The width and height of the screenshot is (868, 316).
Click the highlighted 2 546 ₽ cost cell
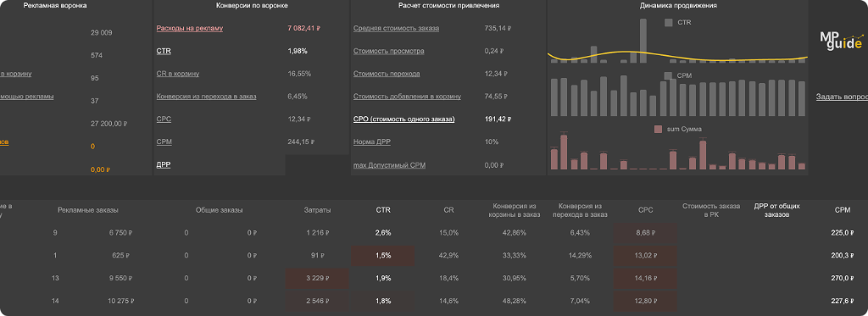(x=317, y=301)
